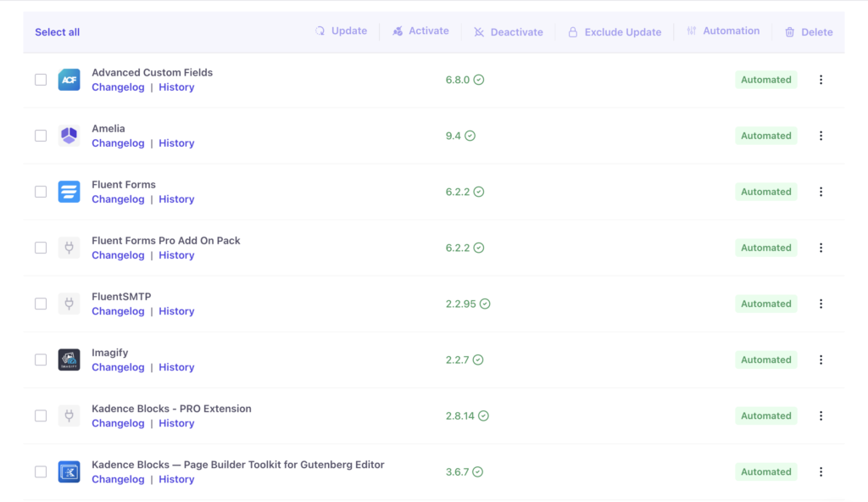Image resolution: width=868 pixels, height=502 pixels.
Task: Click the checkmark icon next to version 2.2.95
Action: [x=485, y=304]
